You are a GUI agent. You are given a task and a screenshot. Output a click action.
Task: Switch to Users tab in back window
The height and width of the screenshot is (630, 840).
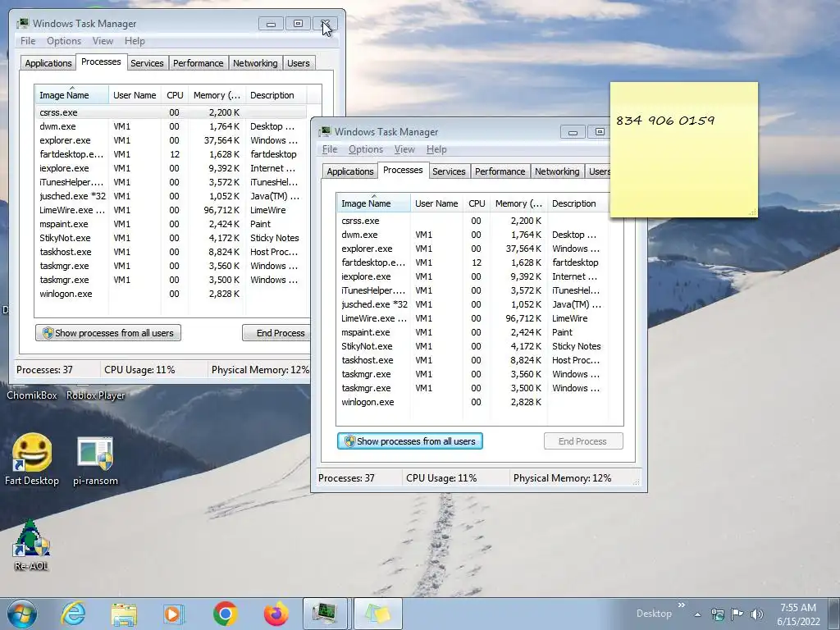click(299, 63)
